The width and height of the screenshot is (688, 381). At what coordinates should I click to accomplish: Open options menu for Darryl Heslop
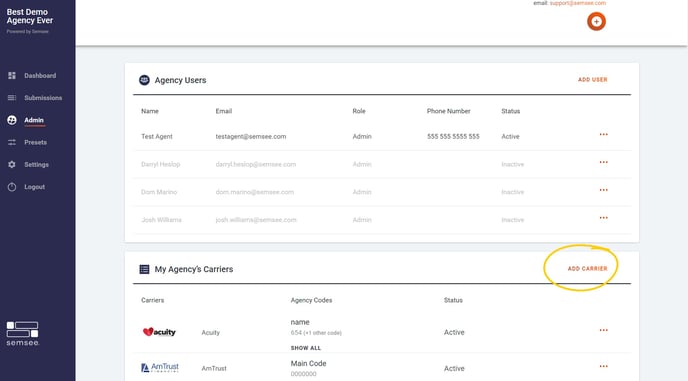pyautogui.click(x=604, y=162)
